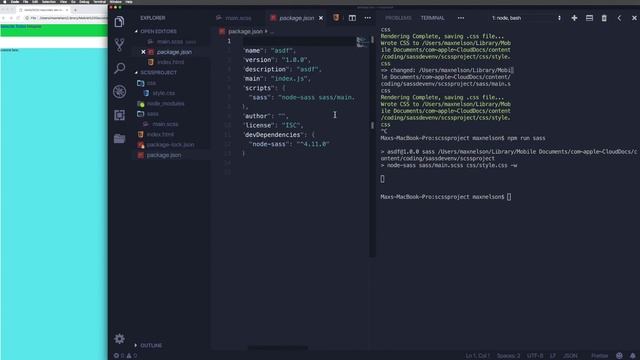Open the Explorer view in the activity bar

(x=119, y=22)
